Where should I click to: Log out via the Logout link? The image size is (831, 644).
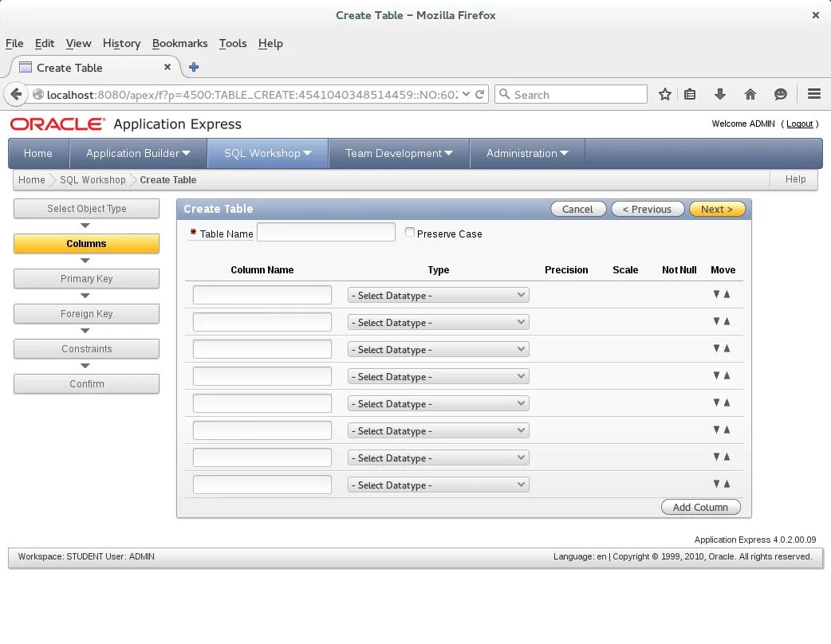(799, 124)
